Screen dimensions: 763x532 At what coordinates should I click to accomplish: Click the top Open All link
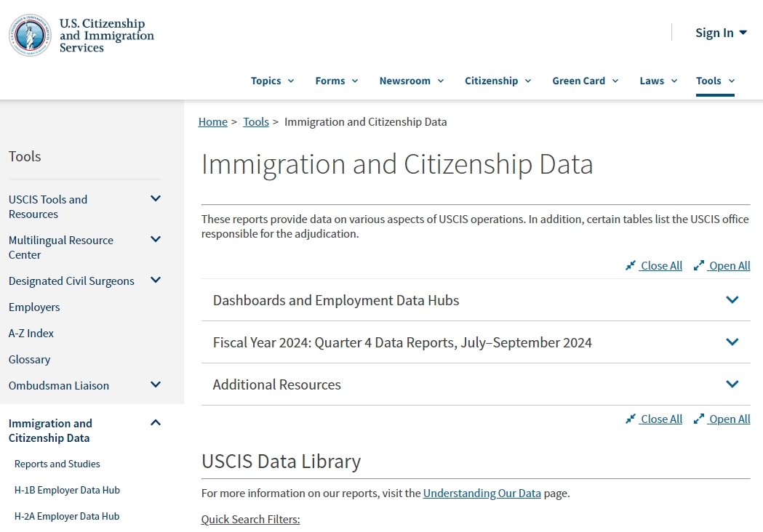click(x=729, y=266)
